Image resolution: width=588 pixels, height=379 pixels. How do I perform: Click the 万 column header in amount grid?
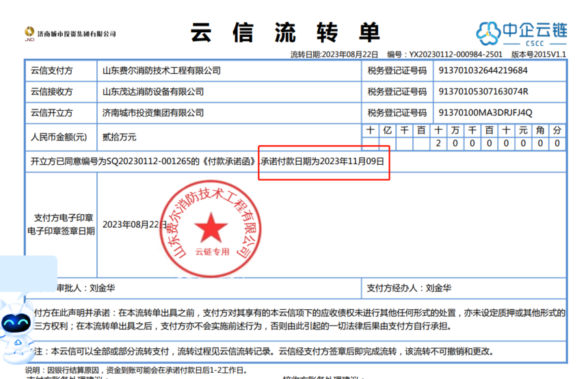coord(455,131)
